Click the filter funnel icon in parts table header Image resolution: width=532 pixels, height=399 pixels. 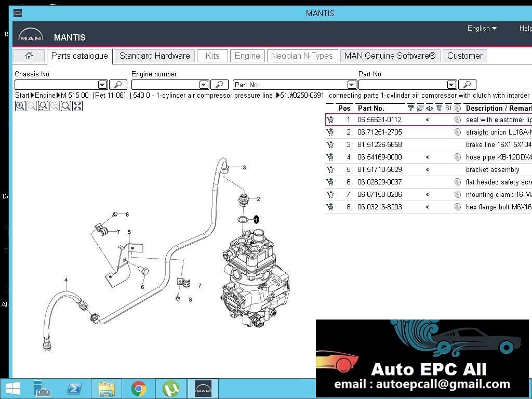(411, 108)
